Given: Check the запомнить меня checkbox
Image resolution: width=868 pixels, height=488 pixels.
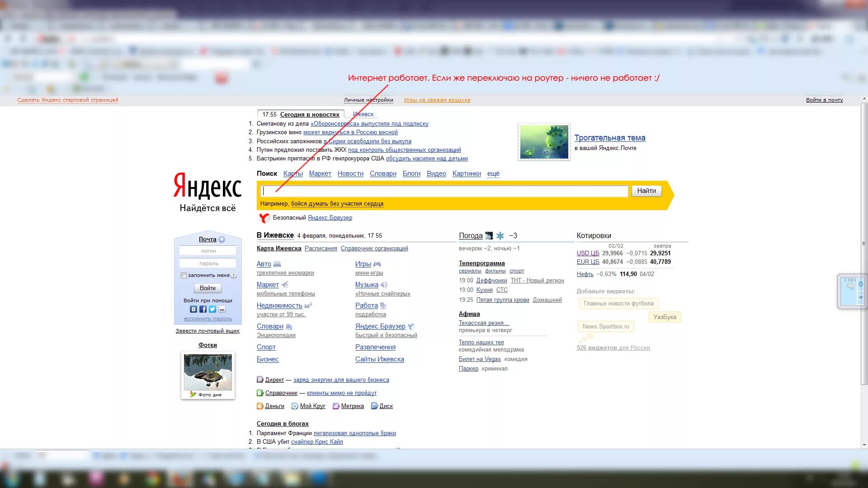Looking at the screenshot, I should (x=184, y=276).
